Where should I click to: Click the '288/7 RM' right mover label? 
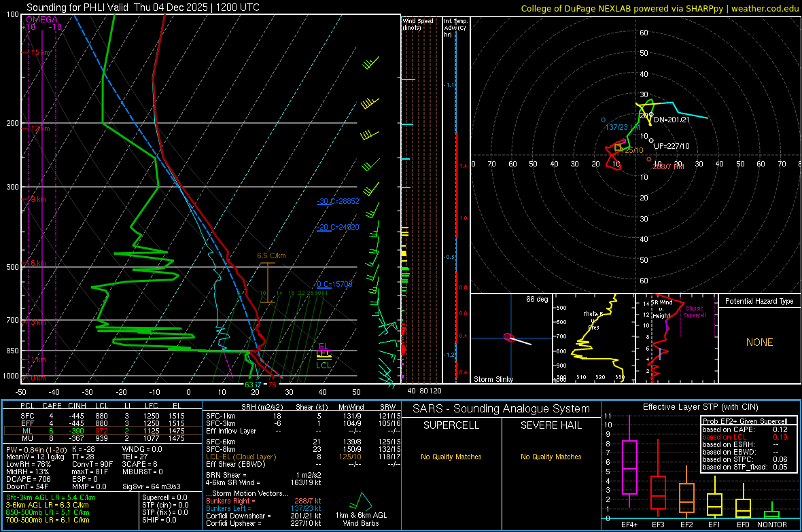[x=668, y=166]
